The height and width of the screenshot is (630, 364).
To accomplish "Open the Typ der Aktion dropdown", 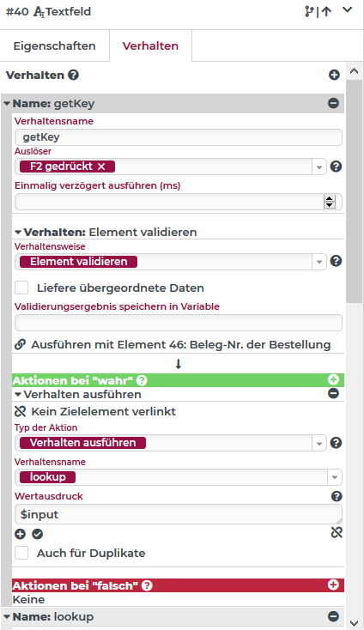I will coord(319,443).
